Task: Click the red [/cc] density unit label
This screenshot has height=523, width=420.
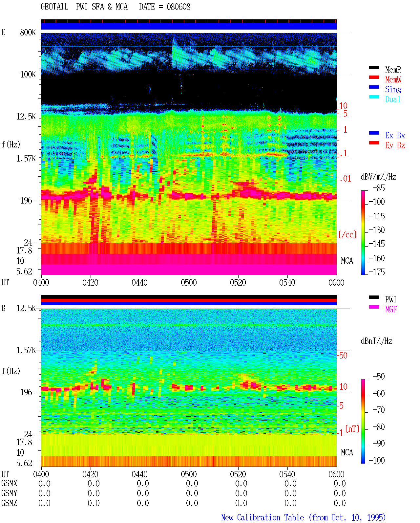Action: [x=347, y=234]
